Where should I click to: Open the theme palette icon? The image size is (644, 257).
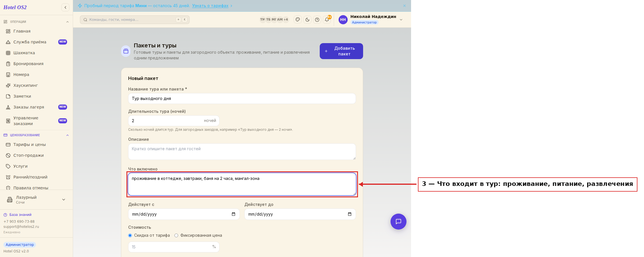298,19
